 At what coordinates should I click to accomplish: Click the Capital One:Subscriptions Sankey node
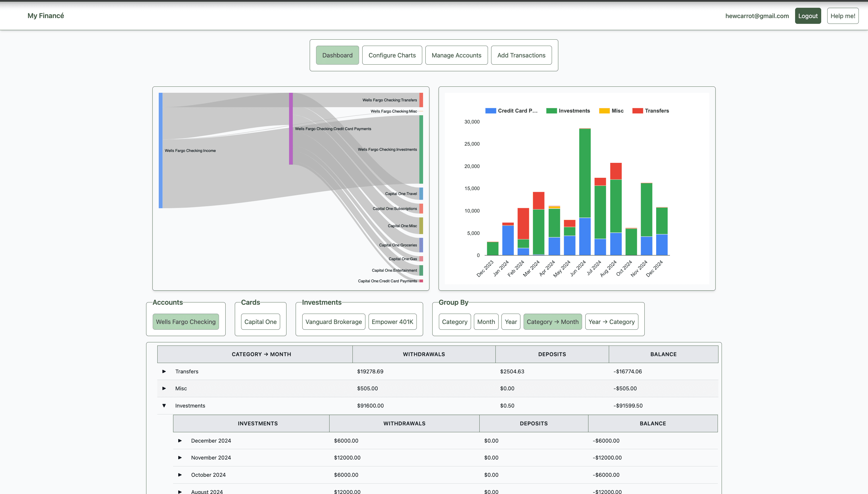421,209
